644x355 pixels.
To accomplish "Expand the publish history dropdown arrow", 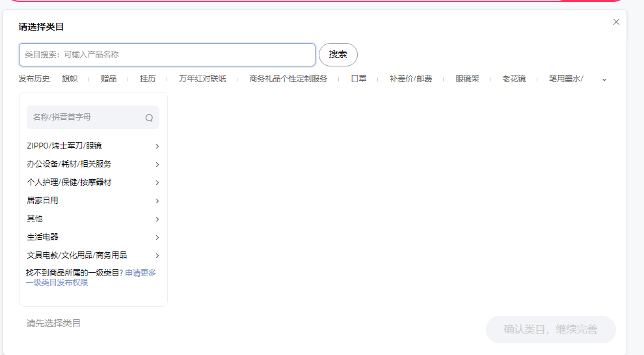I will pos(604,79).
